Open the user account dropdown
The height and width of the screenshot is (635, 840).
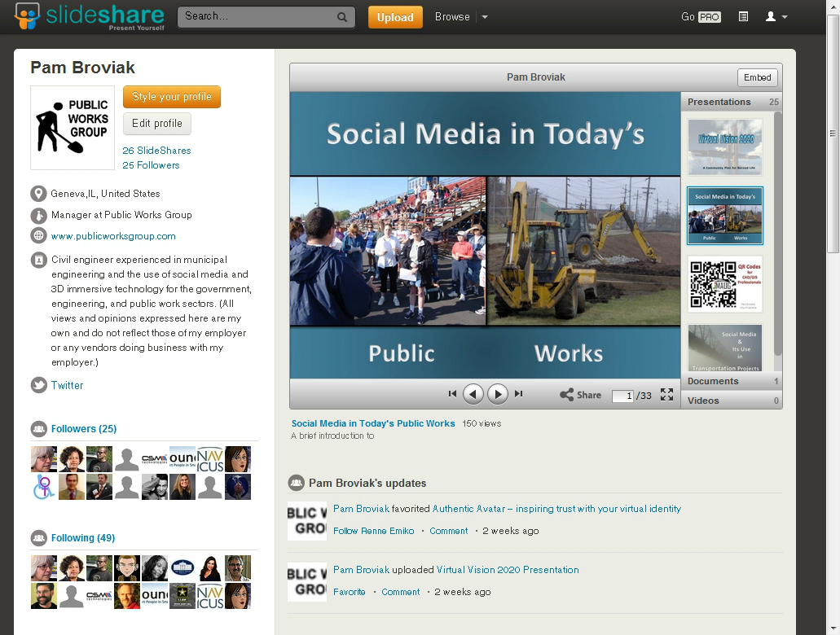pyautogui.click(x=776, y=17)
